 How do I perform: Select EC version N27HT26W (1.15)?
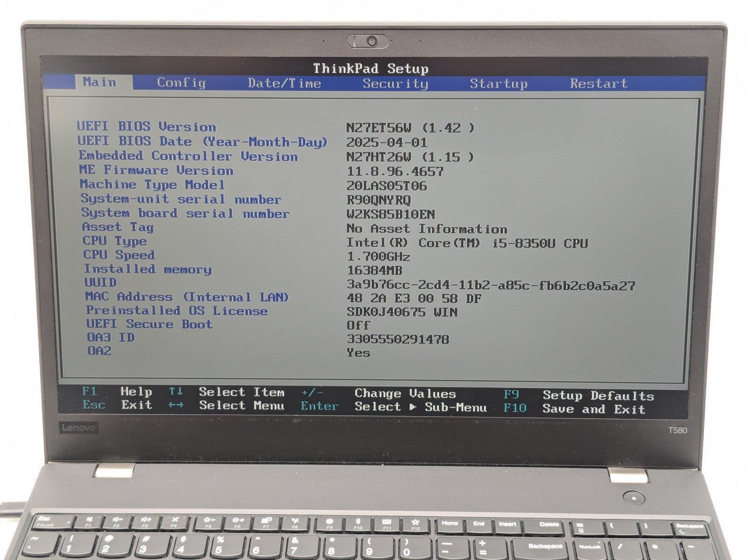tap(410, 157)
